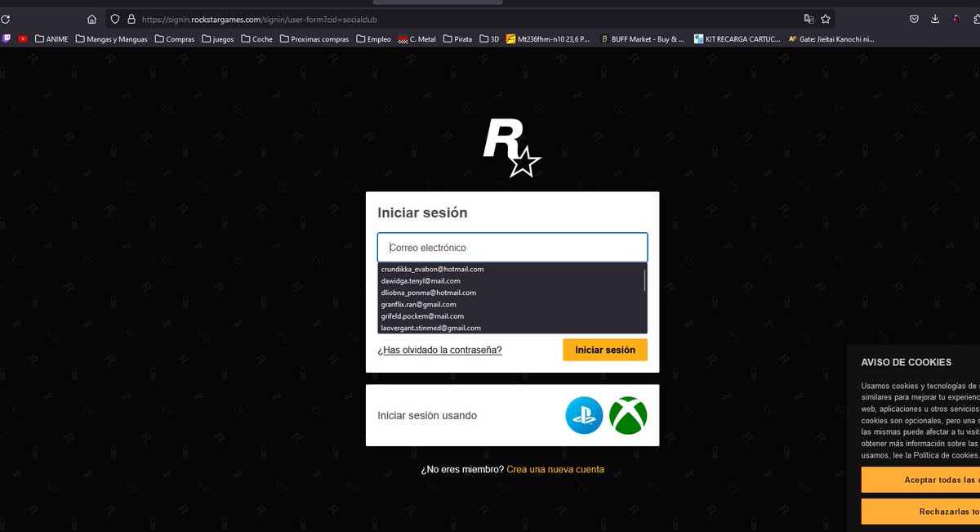Open the profile avatar extension icon
Viewport: 980px width, 532px height.
(956, 19)
